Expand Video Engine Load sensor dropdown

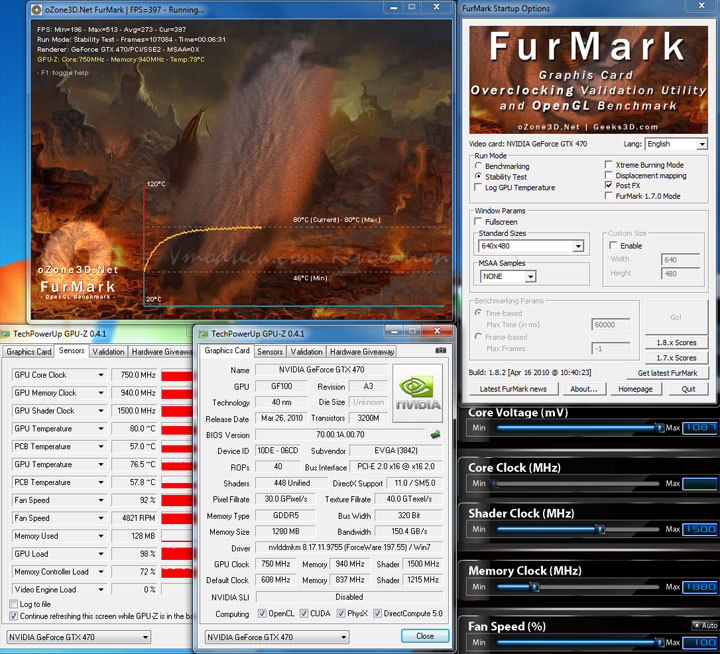point(101,590)
